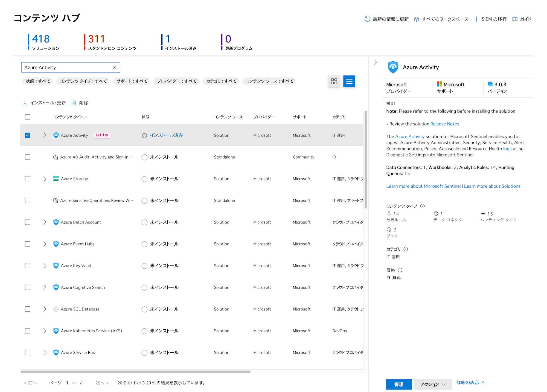Click the info icon beside 価格
Image resolution: width=547 pixels, height=392 pixels.
[x=400, y=270]
